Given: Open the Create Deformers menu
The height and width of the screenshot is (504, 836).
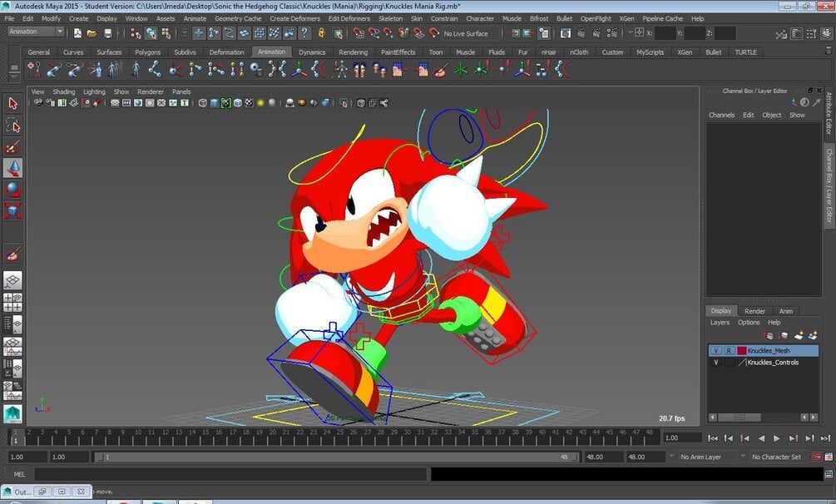Looking at the screenshot, I should pyautogui.click(x=294, y=18).
